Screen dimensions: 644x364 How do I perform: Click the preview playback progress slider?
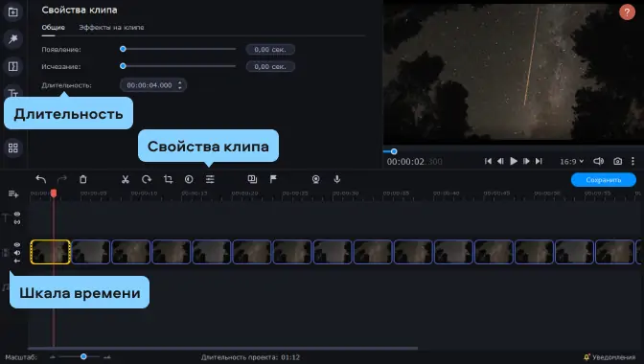pyautogui.click(x=394, y=151)
